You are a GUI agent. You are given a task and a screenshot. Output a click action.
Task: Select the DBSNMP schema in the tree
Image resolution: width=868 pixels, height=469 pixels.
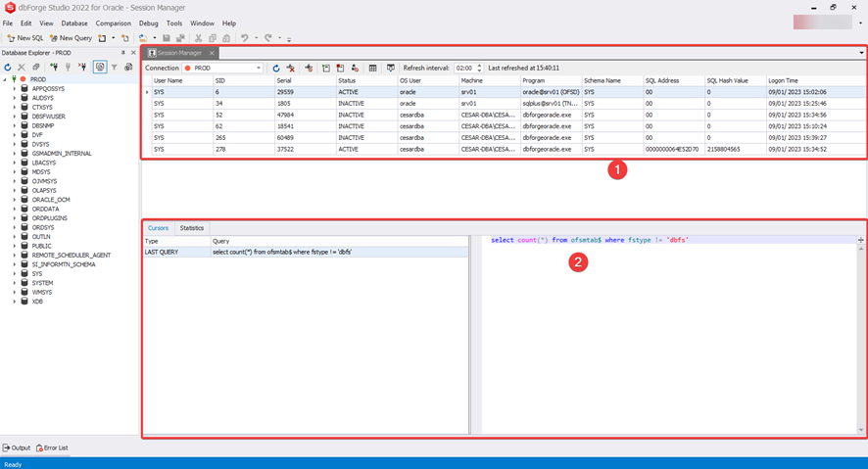tap(43, 126)
